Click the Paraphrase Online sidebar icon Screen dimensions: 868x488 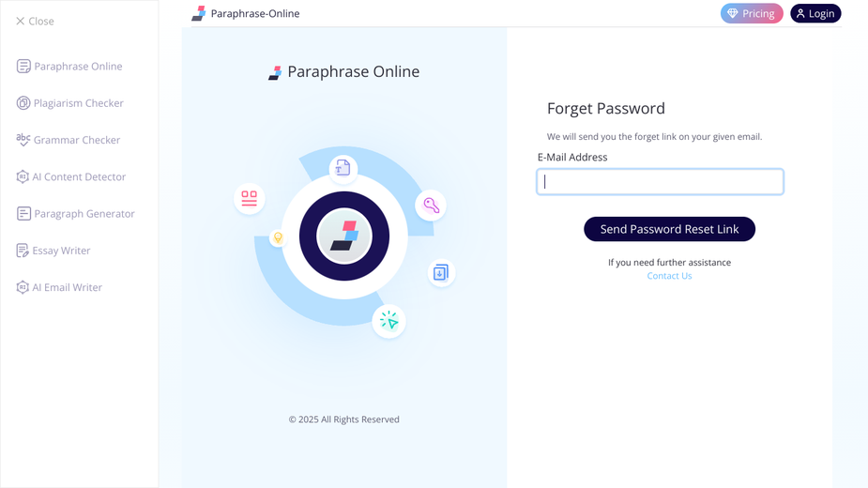(23, 66)
